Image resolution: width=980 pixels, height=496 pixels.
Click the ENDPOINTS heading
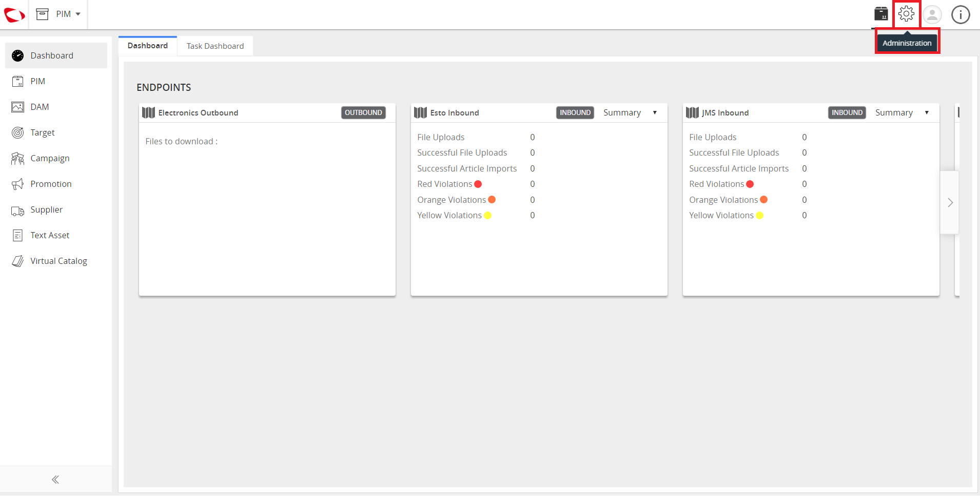(x=164, y=87)
